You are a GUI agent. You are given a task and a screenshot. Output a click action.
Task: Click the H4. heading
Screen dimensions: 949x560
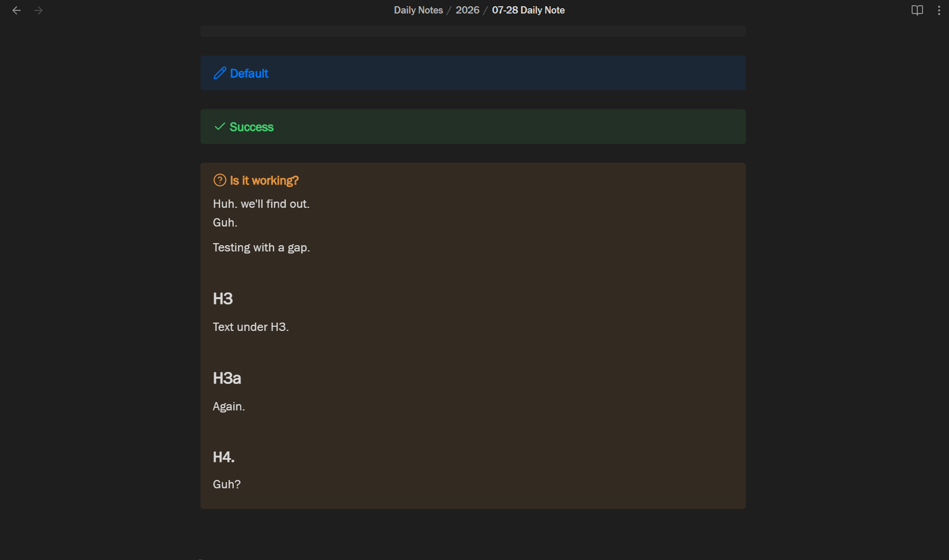224,457
